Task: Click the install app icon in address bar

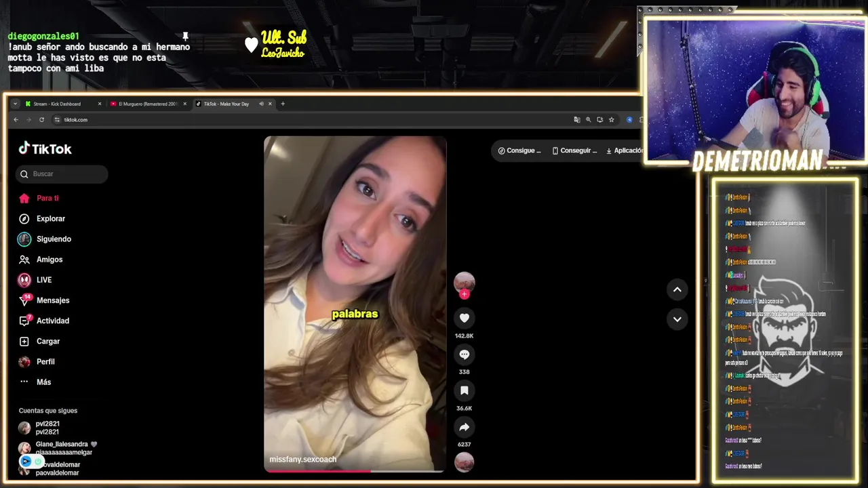Action: pyautogui.click(x=599, y=119)
